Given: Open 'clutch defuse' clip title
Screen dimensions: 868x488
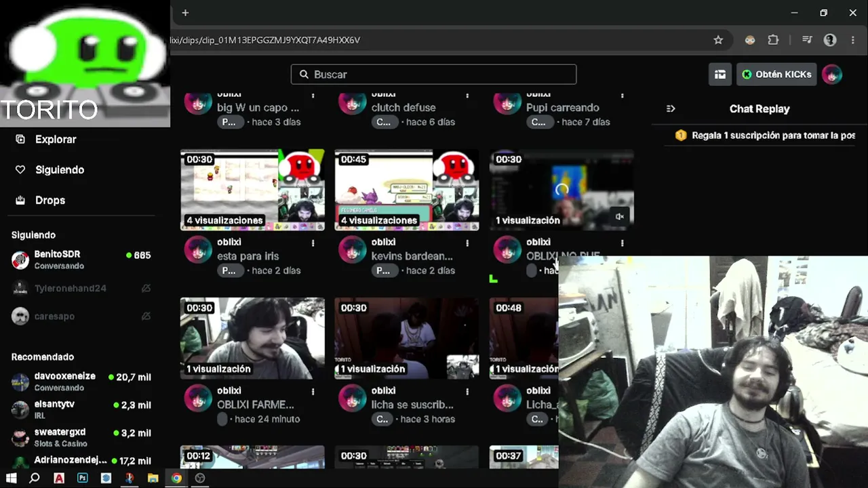Looking at the screenshot, I should click(403, 107).
